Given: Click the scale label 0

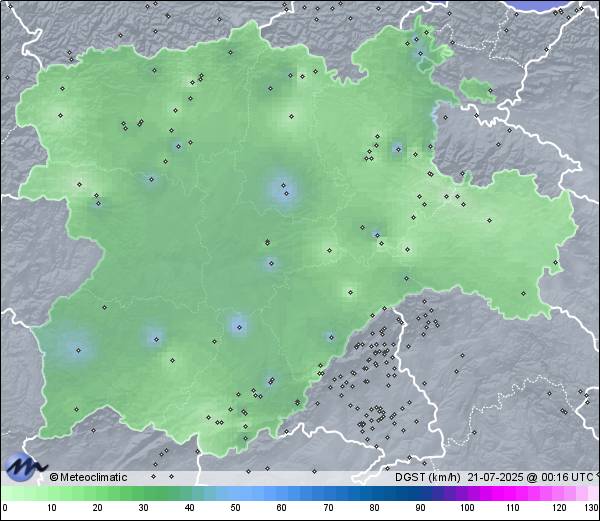Looking at the screenshot, I should tap(5, 508).
